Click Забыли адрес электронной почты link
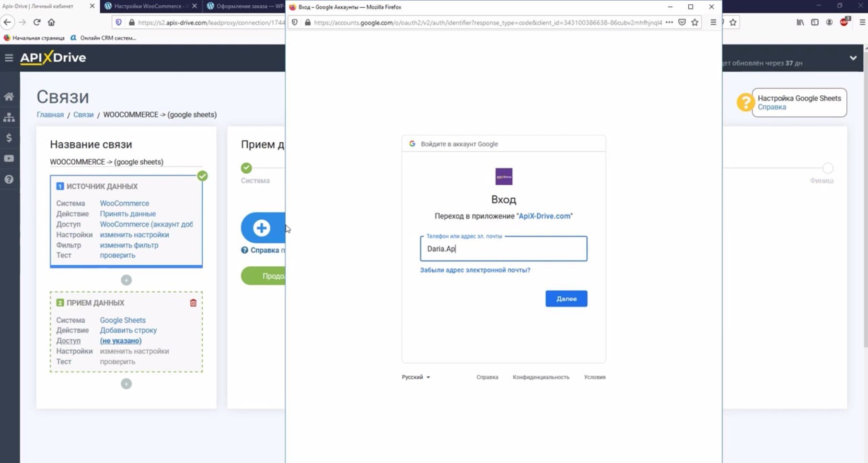868x463 pixels. (475, 270)
